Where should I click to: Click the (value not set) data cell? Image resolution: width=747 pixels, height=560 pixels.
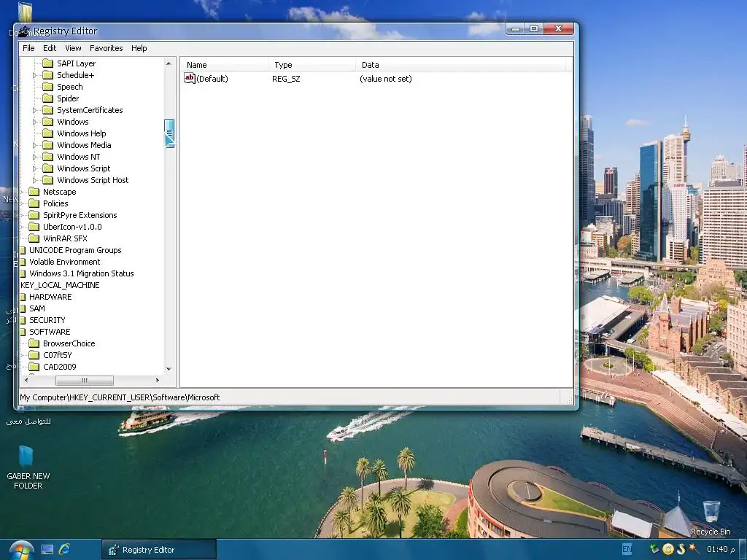click(386, 79)
